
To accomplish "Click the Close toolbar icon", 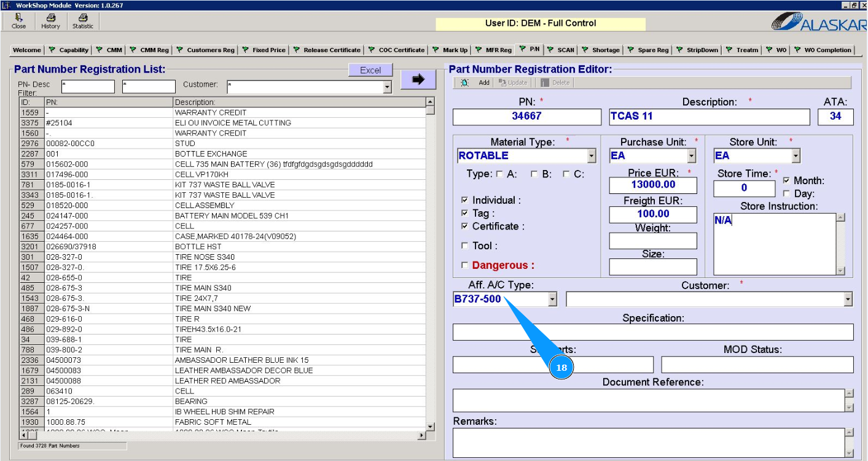I will click(19, 18).
